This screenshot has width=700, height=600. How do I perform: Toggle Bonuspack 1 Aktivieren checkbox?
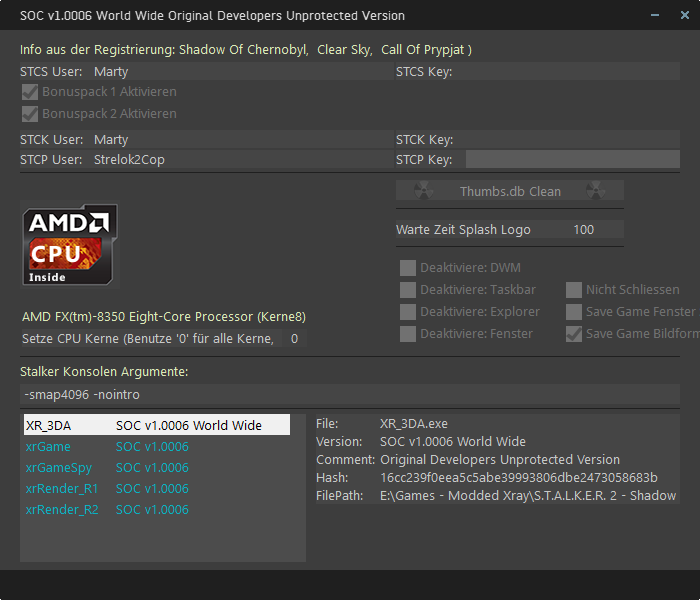(30, 92)
